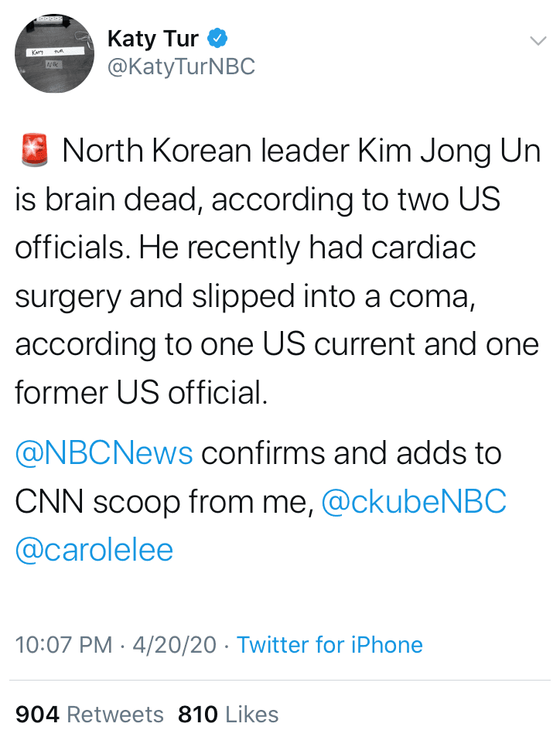View the 904 Retweets list
The image size is (560, 737).
click(x=90, y=714)
